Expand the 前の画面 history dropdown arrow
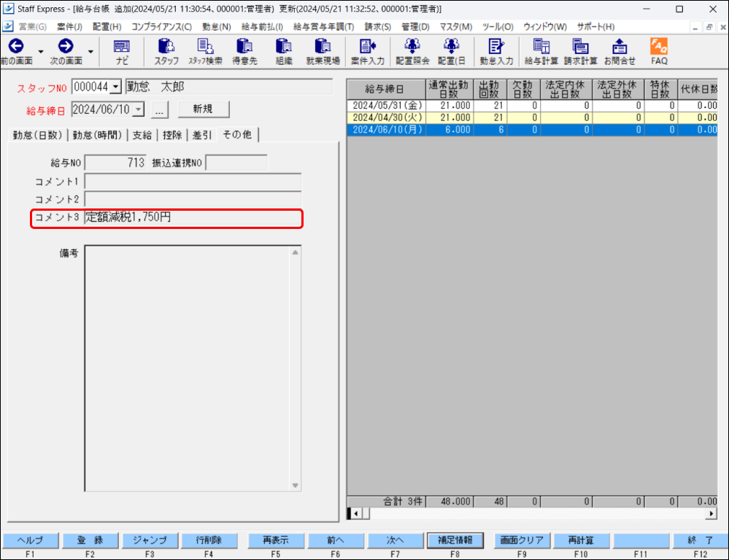Screen dimensions: 729x560 tap(41, 51)
